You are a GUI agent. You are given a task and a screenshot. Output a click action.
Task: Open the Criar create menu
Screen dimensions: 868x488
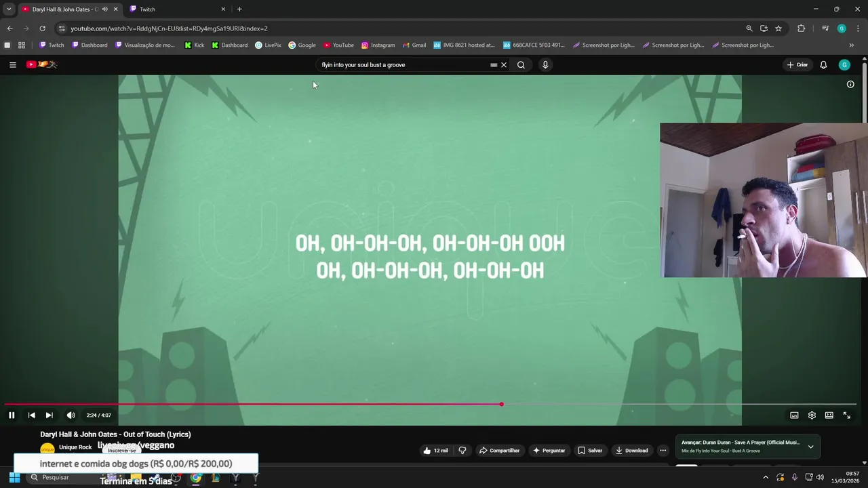797,65
